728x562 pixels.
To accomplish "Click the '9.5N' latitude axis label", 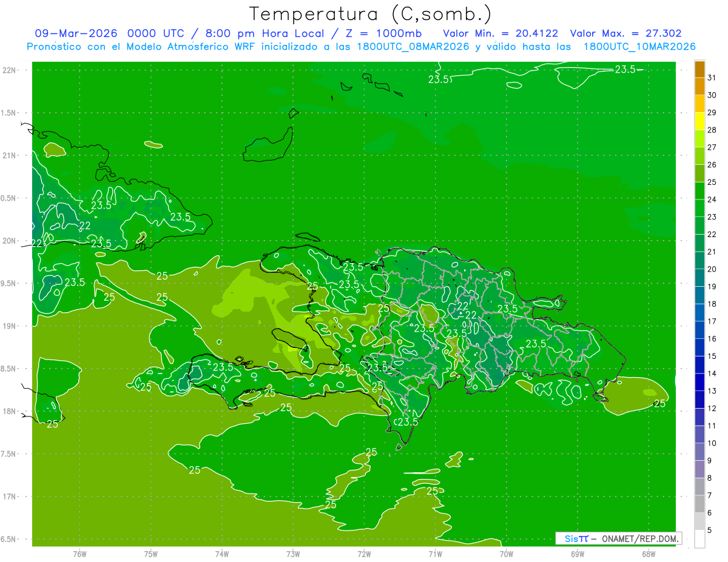I will (8, 283).
